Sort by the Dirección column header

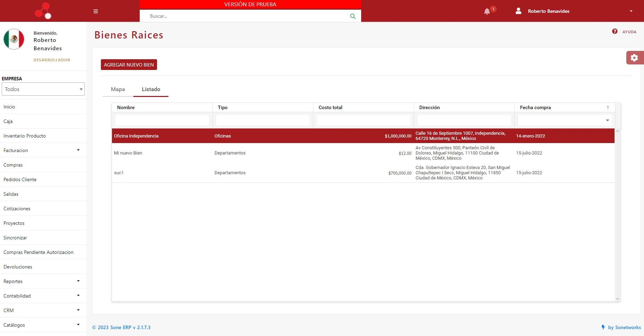tap(464, 108)
